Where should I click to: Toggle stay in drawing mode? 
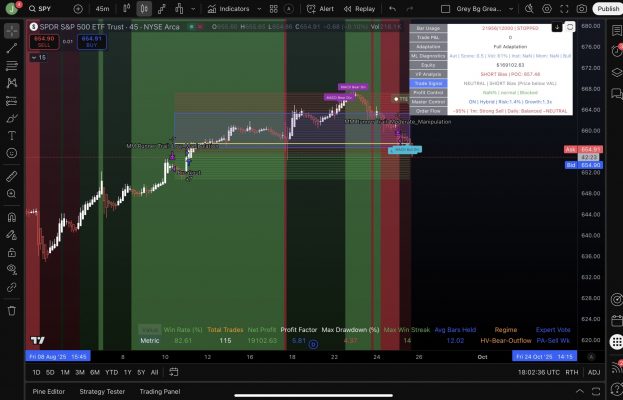tap(12, 235)
